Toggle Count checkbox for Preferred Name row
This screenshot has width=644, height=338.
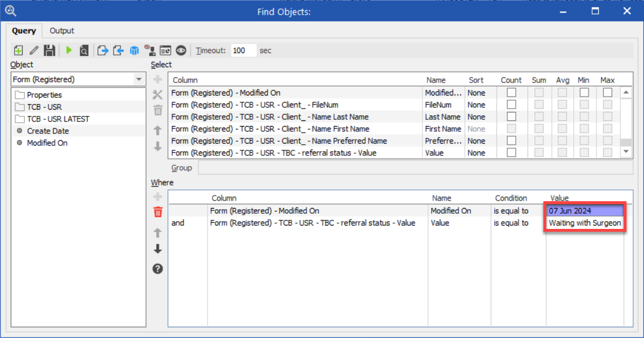pos(511,141)
